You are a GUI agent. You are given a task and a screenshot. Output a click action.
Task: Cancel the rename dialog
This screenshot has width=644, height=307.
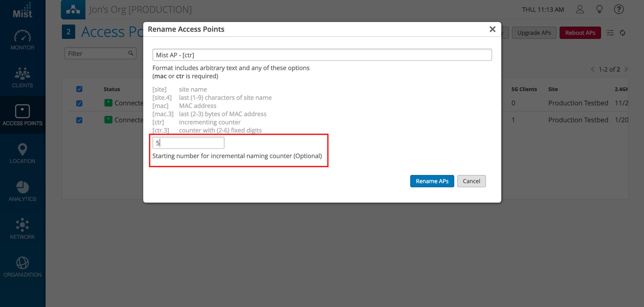click(x=471, y=181)
